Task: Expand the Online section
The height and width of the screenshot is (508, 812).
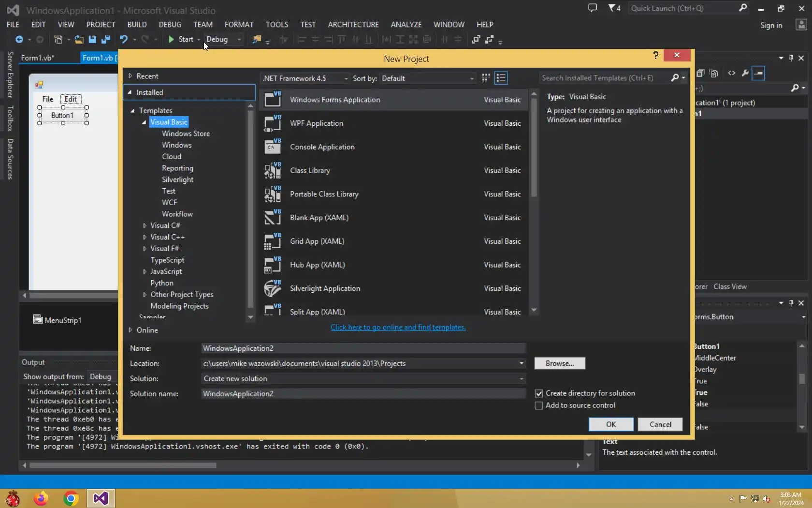Action: 130,330
